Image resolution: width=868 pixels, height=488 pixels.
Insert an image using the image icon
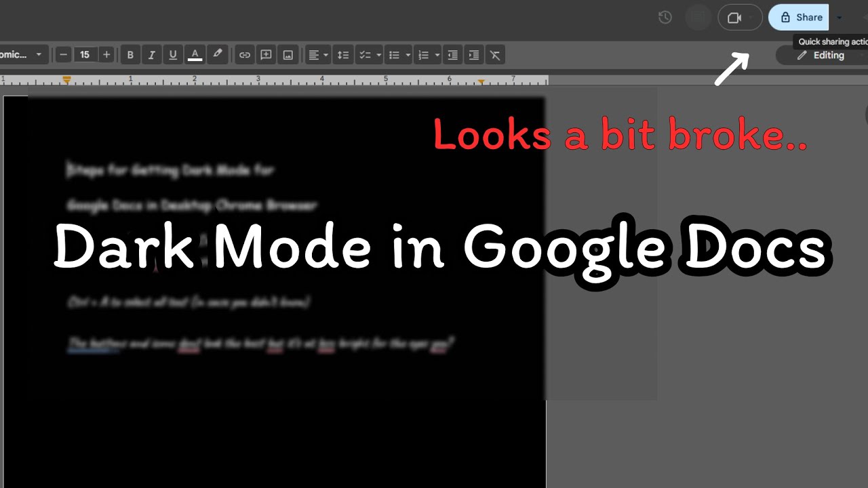pos(288,55)
